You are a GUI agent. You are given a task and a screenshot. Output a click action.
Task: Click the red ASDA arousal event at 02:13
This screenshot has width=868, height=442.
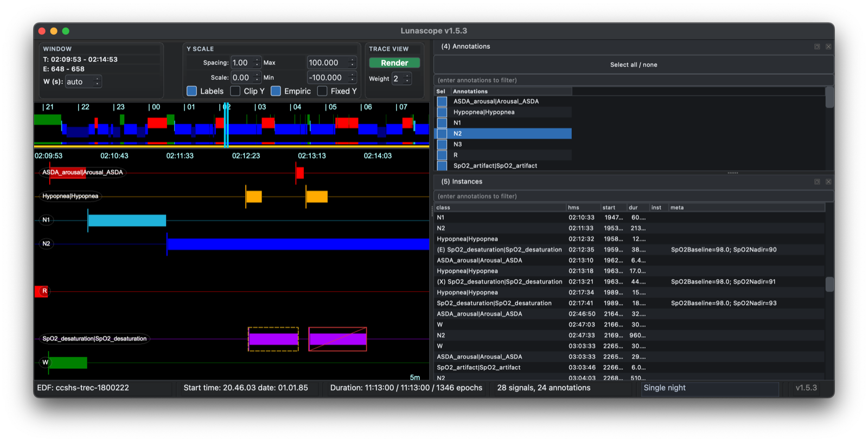(300, 173)
